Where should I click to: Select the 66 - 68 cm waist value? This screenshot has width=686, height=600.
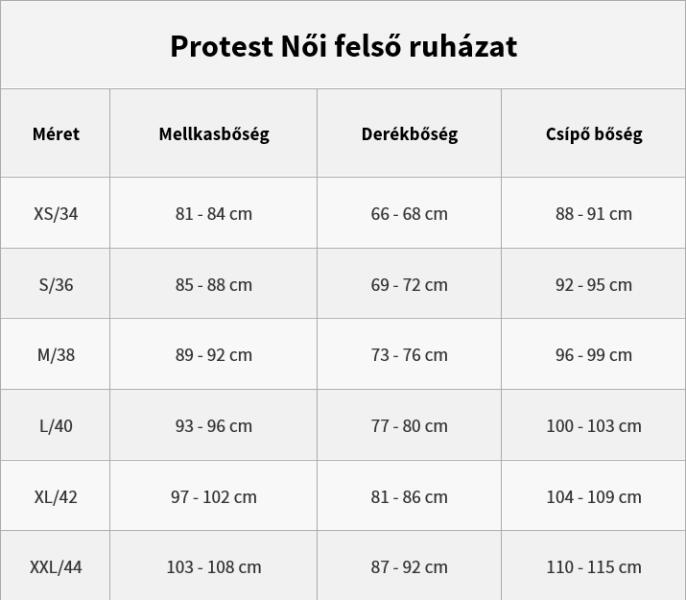(x=410, y=214)
